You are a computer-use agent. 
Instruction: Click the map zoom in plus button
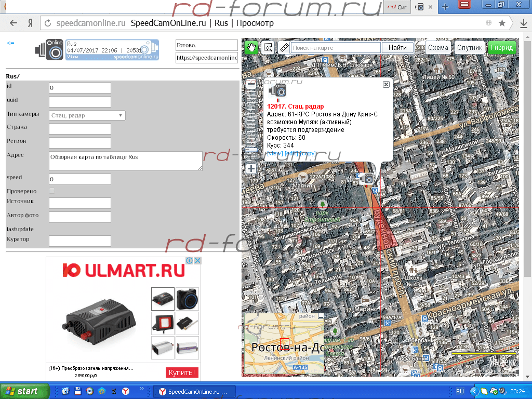point(251,169)
